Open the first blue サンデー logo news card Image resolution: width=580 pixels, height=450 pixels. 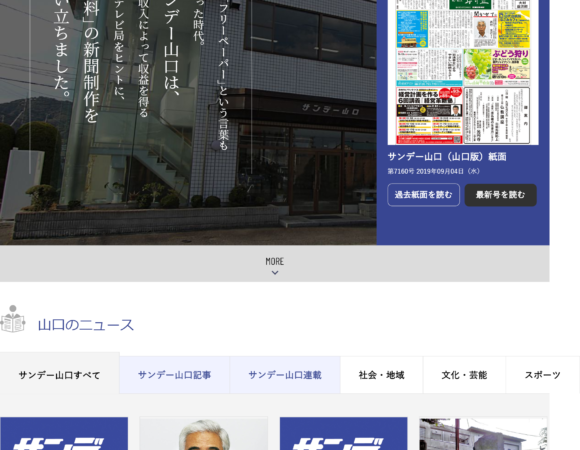tap(64, 434)
